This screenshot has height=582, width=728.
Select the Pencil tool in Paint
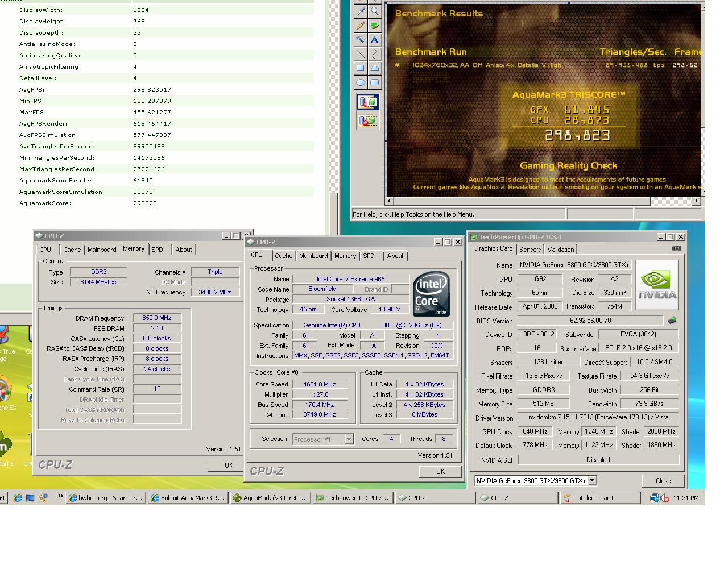361,26
